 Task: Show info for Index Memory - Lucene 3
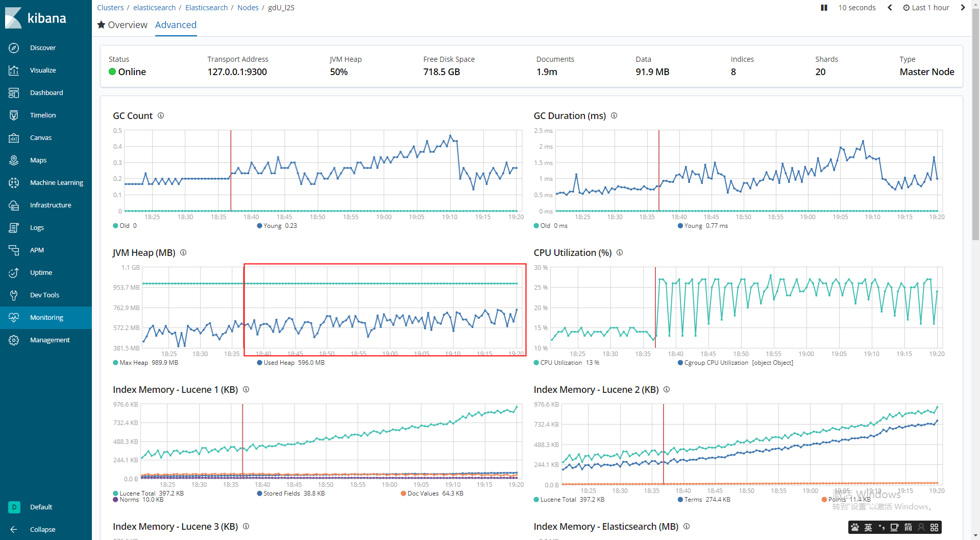pos(246,526)
